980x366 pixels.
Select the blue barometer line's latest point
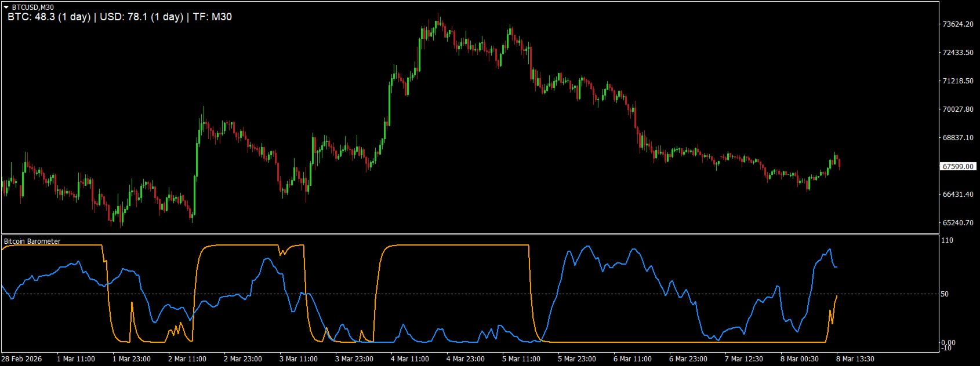point(836,267)
